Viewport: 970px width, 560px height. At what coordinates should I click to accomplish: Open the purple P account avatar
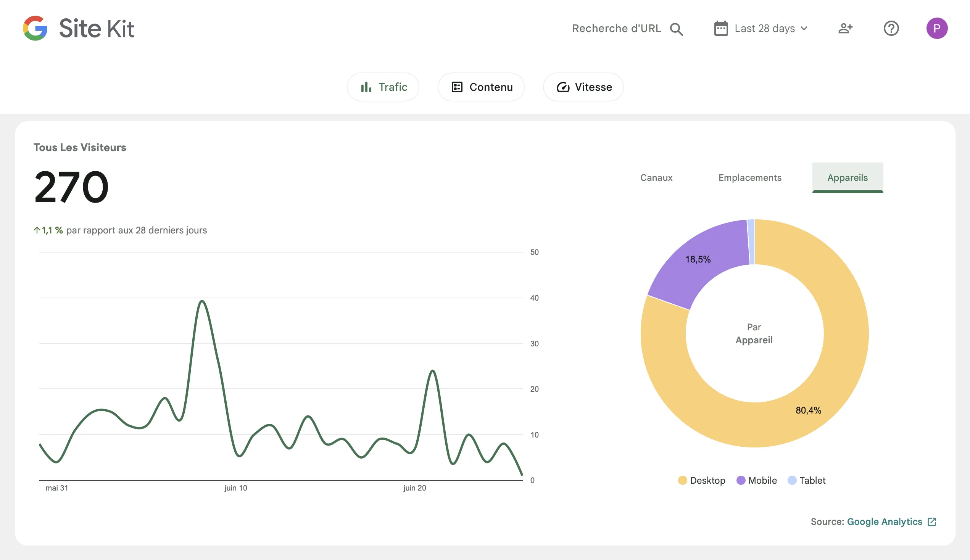click(x=936, y=28)
